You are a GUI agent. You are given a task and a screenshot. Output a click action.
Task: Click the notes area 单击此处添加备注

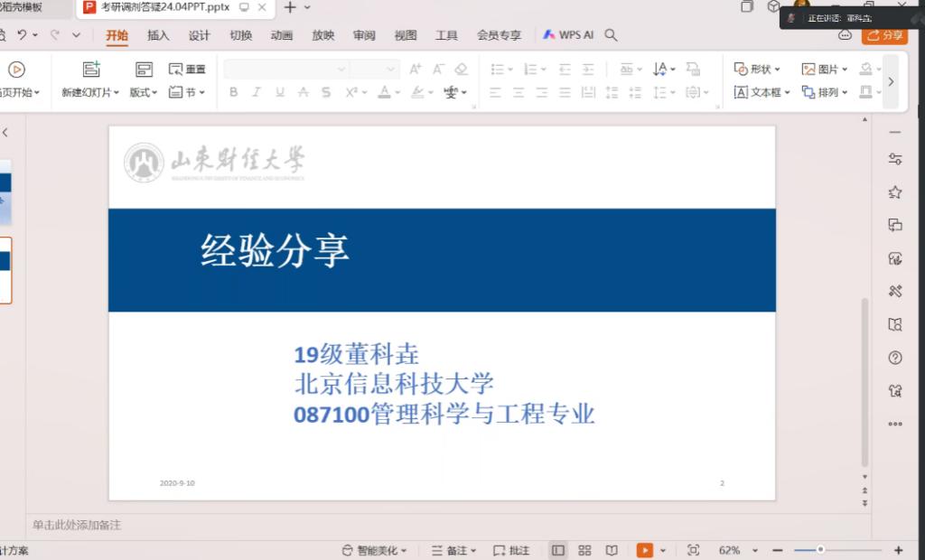[x=77, y=525]
